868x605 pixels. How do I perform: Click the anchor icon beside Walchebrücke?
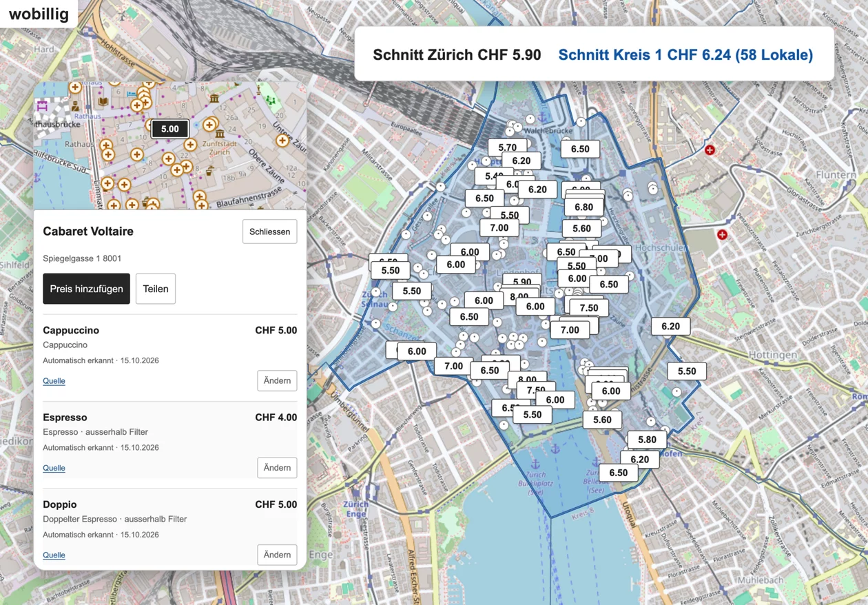click(543, 118)
